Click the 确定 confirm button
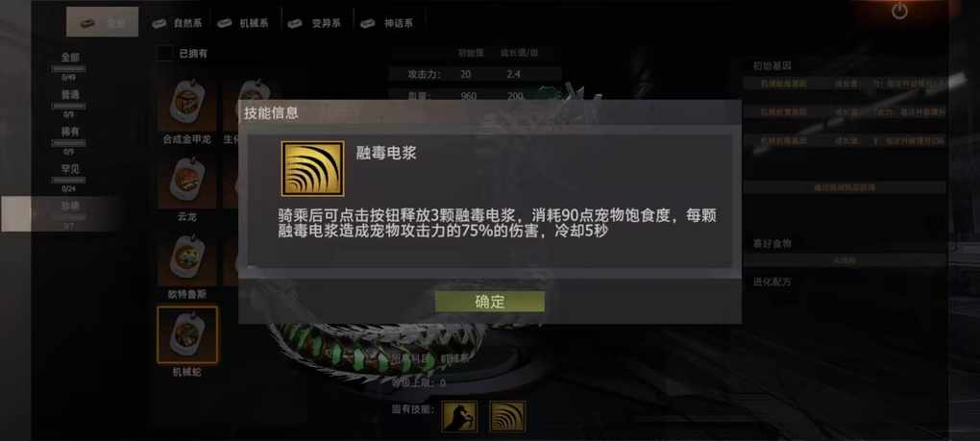This screenshot has height=441, width=980. 489,302
